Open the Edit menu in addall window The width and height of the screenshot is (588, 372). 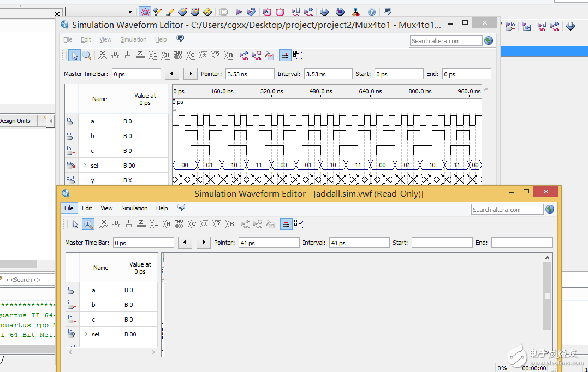click(87, 208)
